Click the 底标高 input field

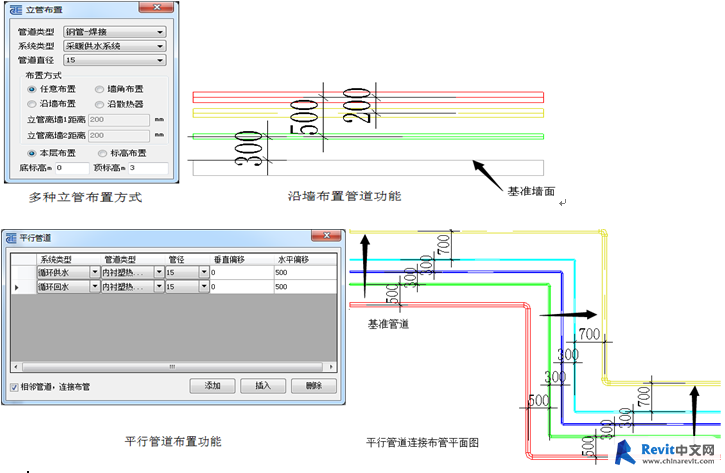pos(72,168)
